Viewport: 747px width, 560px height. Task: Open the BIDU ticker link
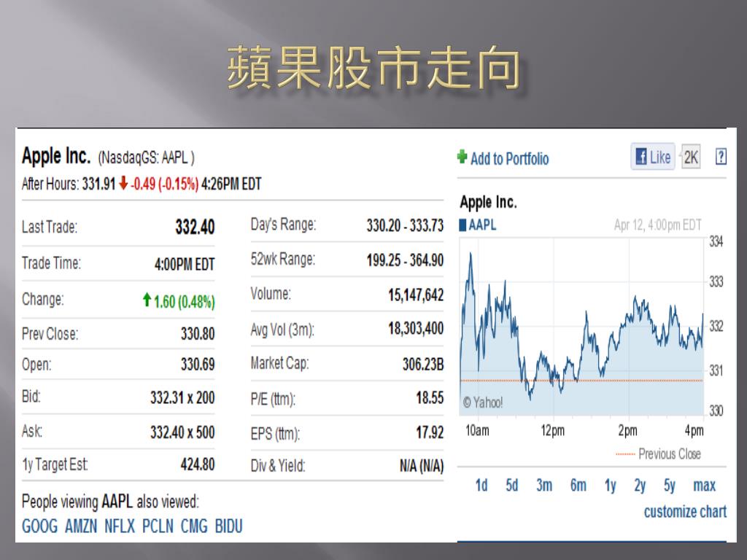pyautogui.click(x=228, y=526)
